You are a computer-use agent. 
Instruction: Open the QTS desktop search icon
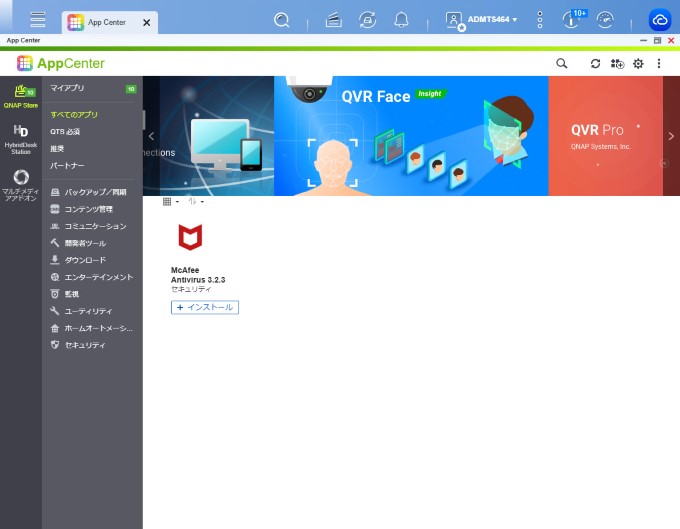pyautogui.click(x=281, y=20)
